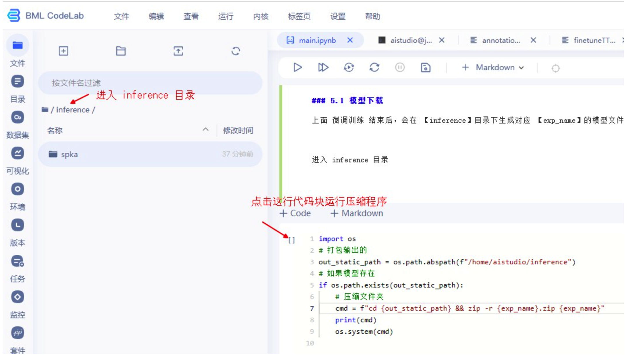This screenshot has height=364, width=641.
Task: Run the selected cell with play icon
Action: click(x=297, y=68)
